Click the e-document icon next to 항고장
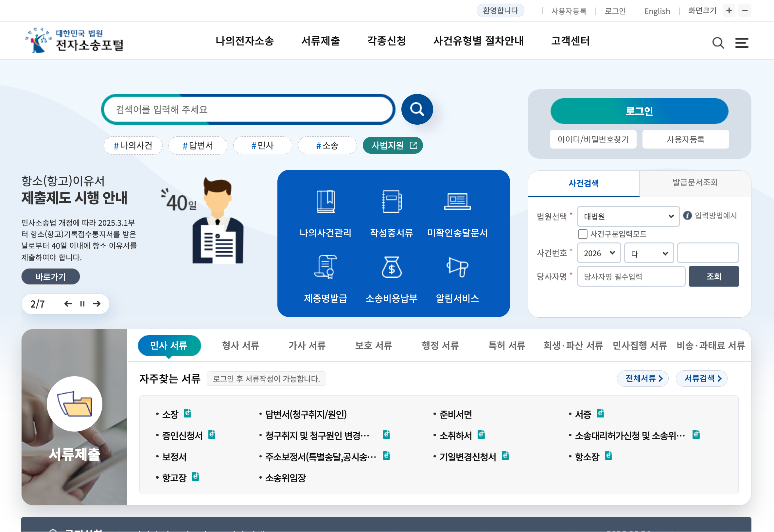This screenshot has width=774, height=532. coord(196,477)
